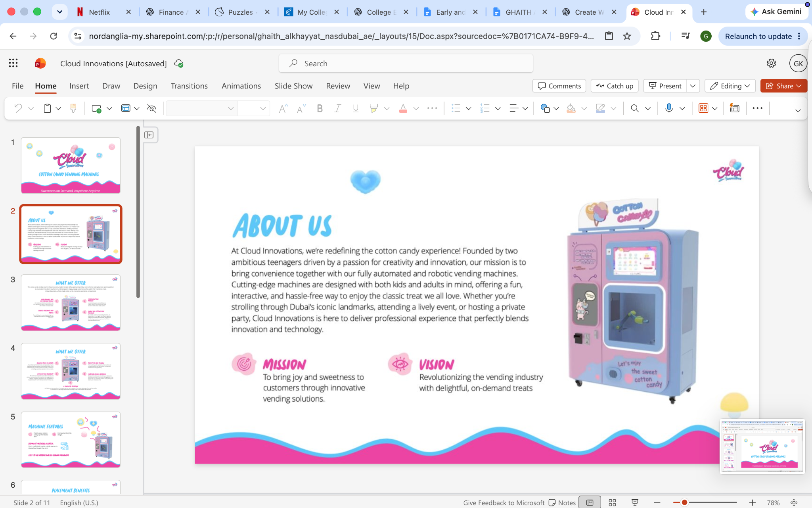Toggle Italic formatting

[x=337, y=108]
